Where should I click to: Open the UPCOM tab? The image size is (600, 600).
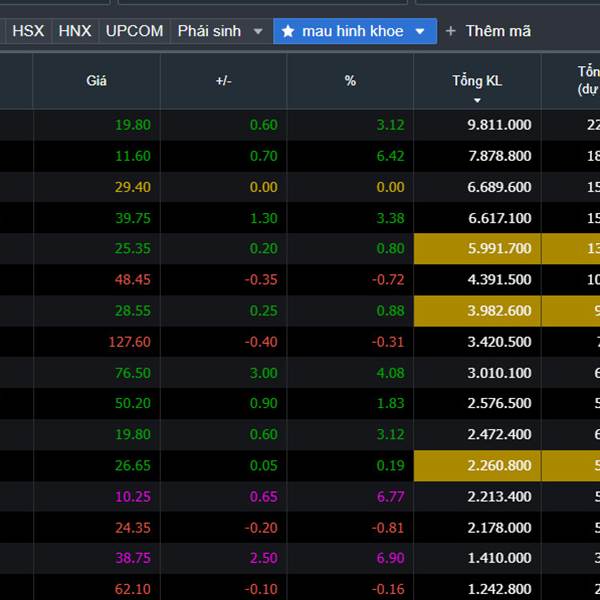(134, 31)
